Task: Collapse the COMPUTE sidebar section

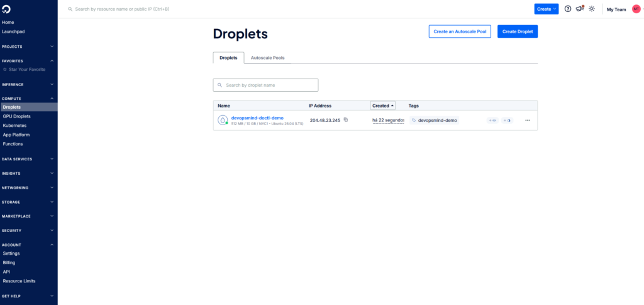Action: tap(29, 99)
